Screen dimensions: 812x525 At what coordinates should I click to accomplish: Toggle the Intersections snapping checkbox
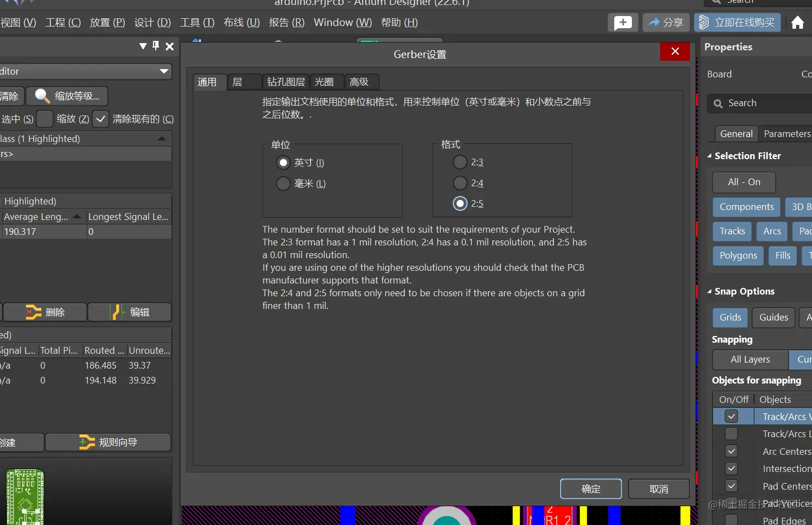coord(731,469)
